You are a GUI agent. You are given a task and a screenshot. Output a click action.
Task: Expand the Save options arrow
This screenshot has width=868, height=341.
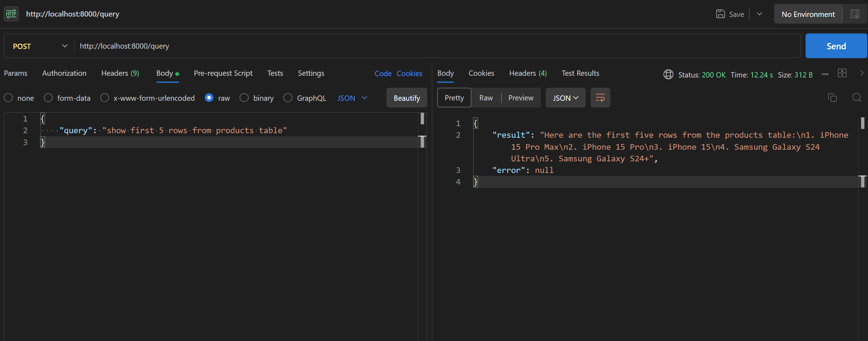coord(759,14)
